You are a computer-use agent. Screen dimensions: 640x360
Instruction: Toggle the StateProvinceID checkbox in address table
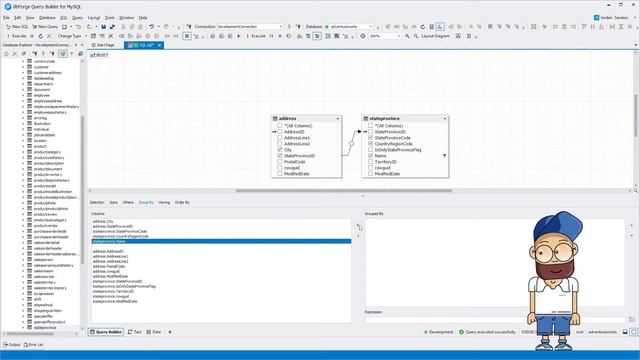(280, 156)
